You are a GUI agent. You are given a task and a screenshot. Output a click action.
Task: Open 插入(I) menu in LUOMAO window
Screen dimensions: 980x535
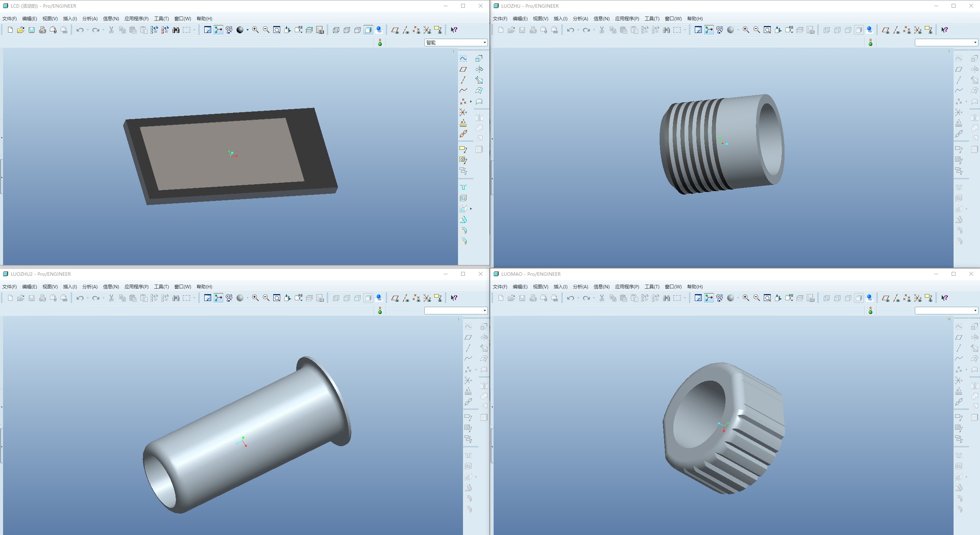coord(561,286)
